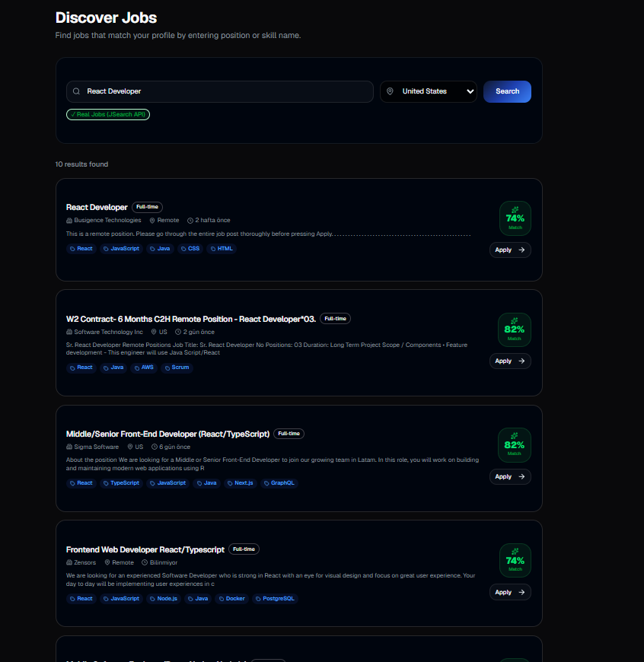Click the Real Jobs (JSearch API) badge
This screenshot has width=644, height=662.
point(108,114)
